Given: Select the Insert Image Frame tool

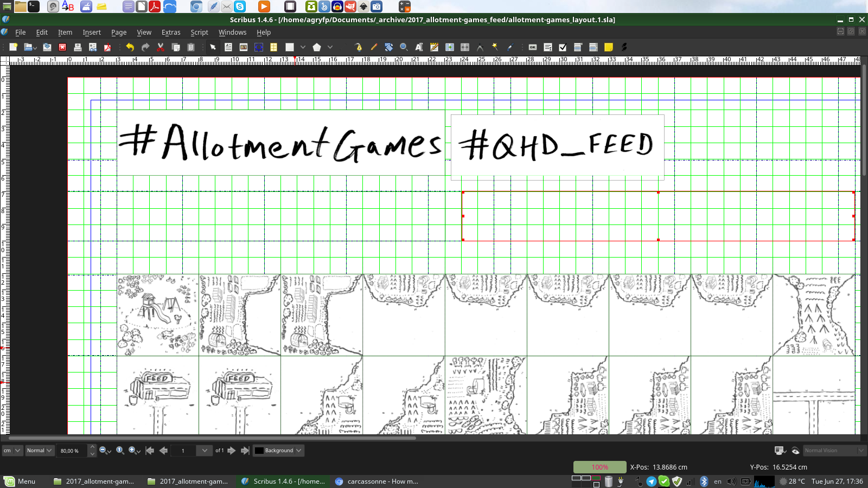Looking at the screenshot, I should coord(244,47).
